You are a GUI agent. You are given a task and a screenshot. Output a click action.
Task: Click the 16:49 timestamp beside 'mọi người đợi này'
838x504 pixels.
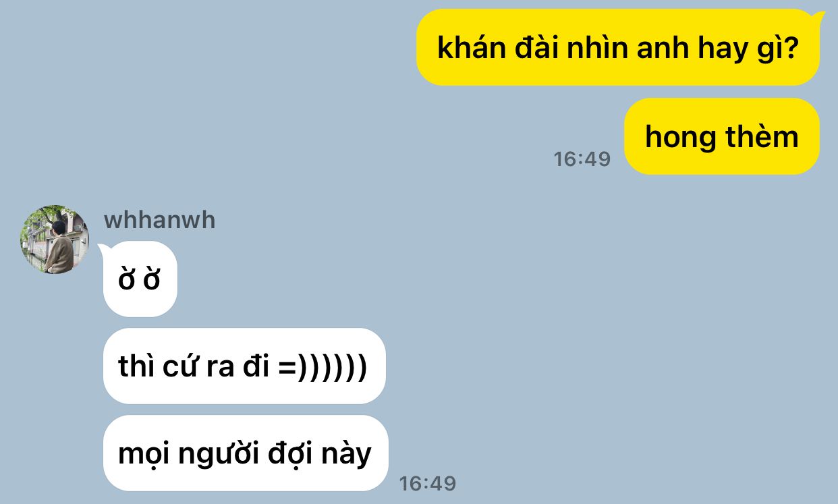pyautogui.click(x=427, y=483)
